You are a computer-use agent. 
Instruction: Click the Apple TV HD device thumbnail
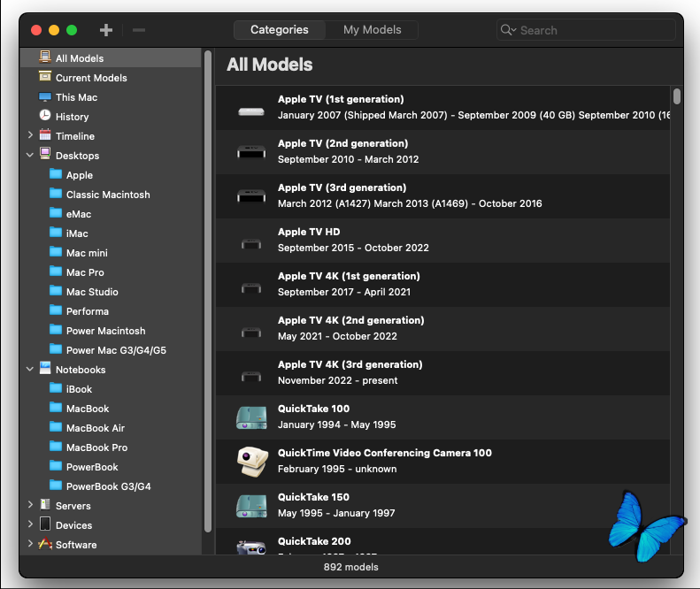(x=251, y=244)
